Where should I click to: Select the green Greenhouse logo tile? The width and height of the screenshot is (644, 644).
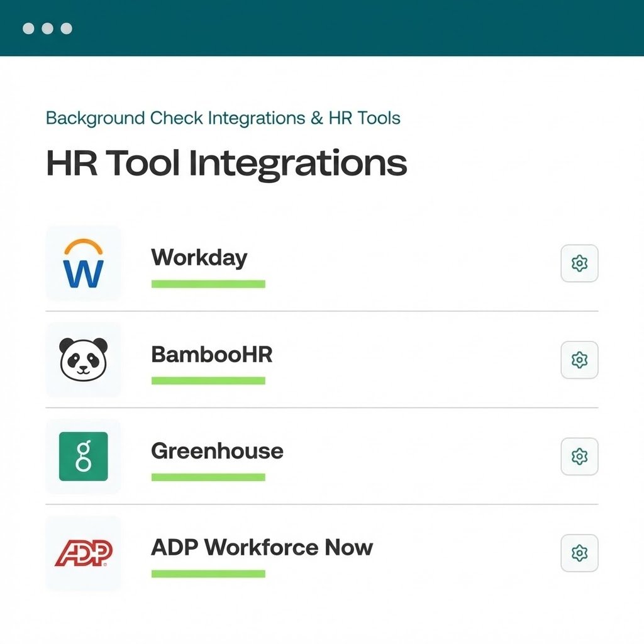(x=83, y=456)
